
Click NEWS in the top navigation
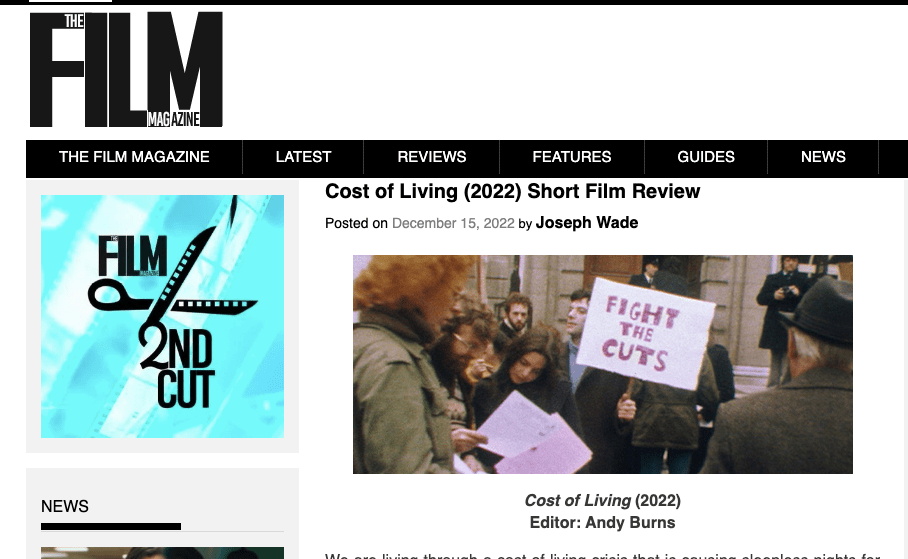click(823, 157)
